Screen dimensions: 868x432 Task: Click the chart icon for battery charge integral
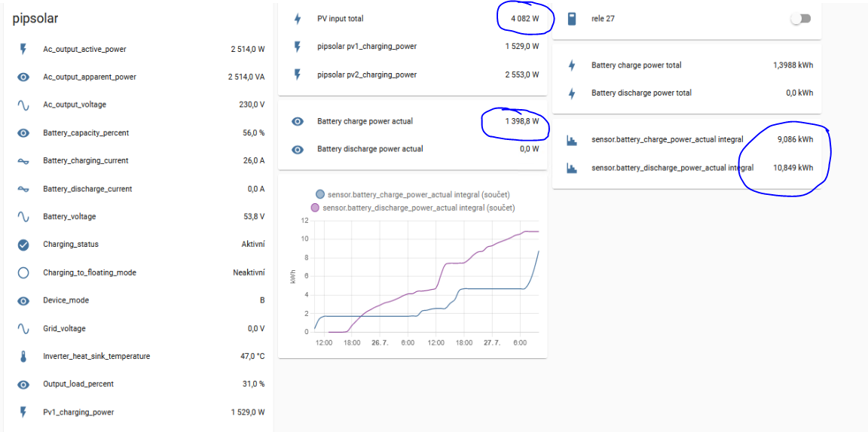click(x=572, y=139)
